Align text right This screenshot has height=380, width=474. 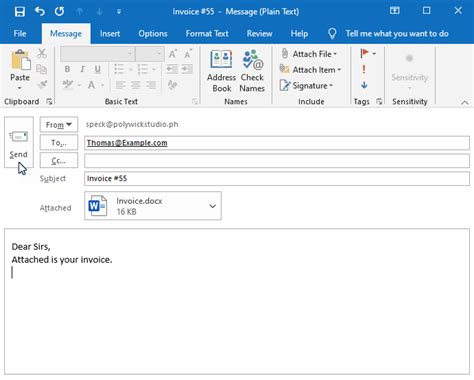tap(151, 85)
